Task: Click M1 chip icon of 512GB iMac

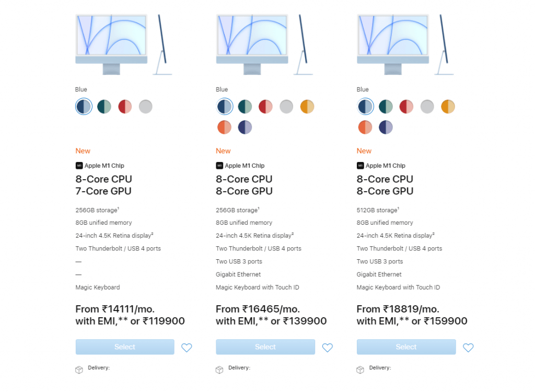Action: coord(360,166)
